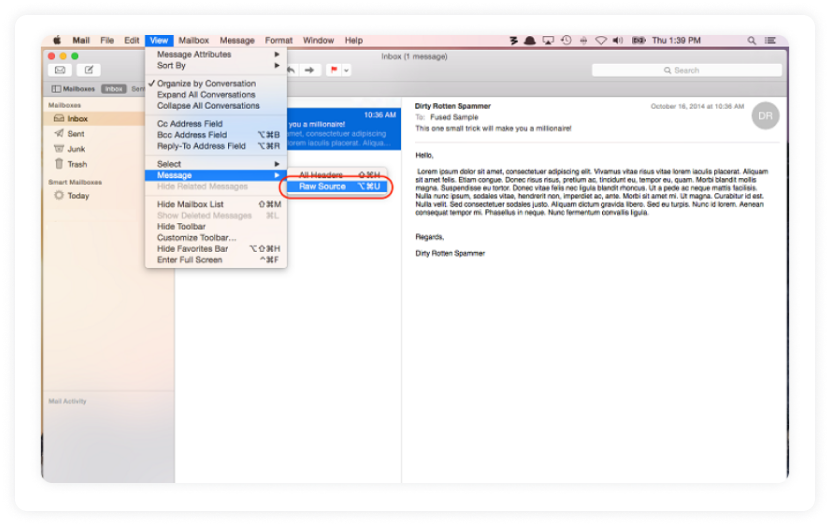Open the Mailbox menu

tap(194, 40)
